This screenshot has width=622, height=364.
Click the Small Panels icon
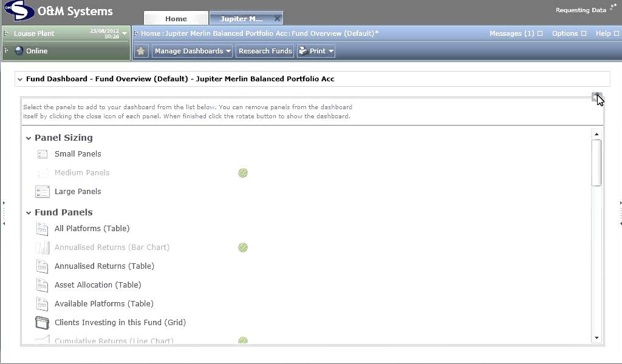click(42, 154)
